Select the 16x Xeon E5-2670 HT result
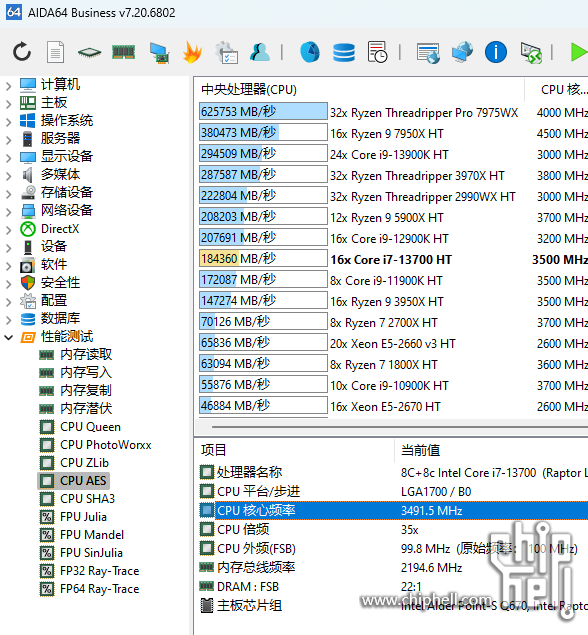Image resolution: width=588 pixels, height=635 pixels. (385, 407)
